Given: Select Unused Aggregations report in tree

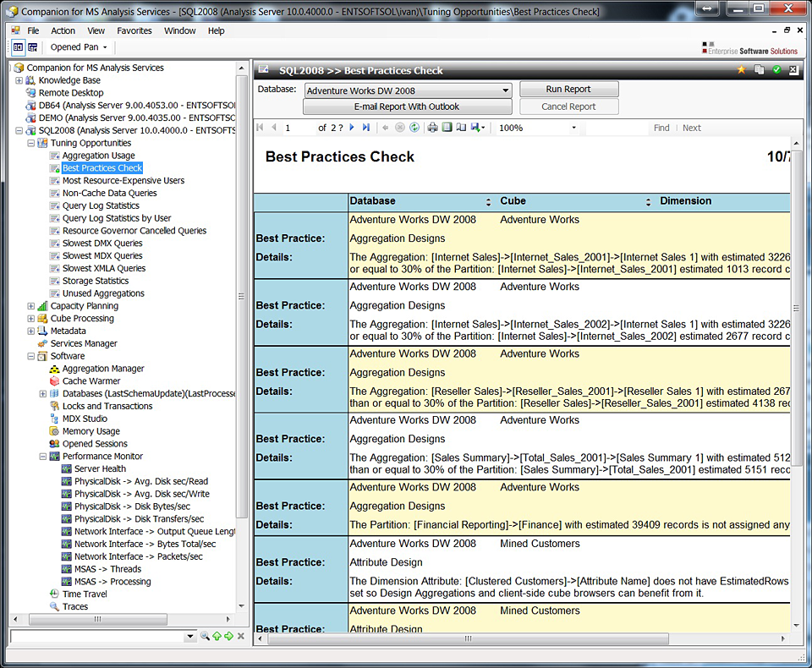Looking at the screenshot, I should pyautogui.click(x=103, y=293).
